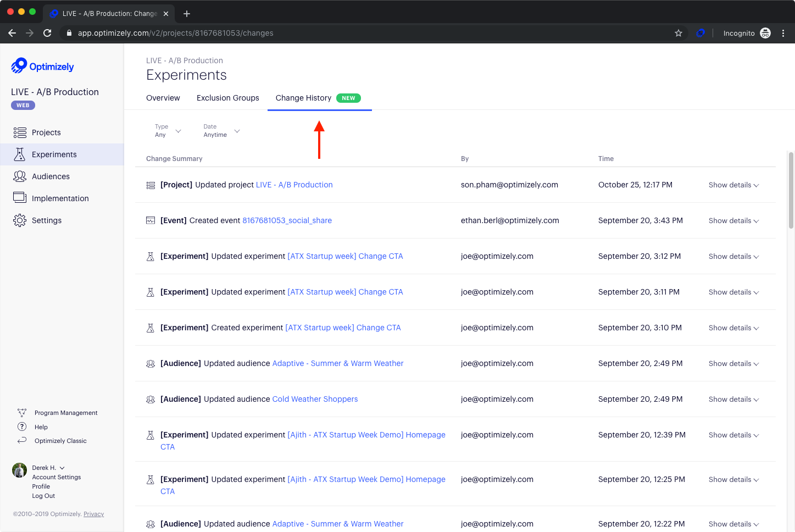Open the 8167681053_social_share event link
Image resolution: width=795 pixels, height=532 pixels.
pyautogui.click(x=287, y=220)
